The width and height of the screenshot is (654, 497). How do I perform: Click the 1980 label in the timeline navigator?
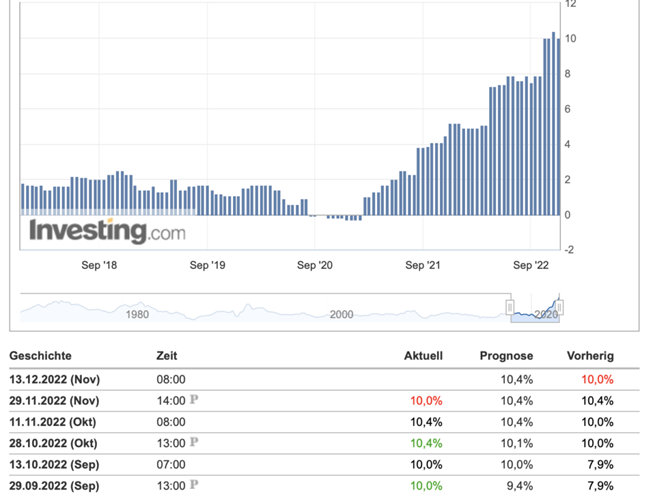(138, 314)
